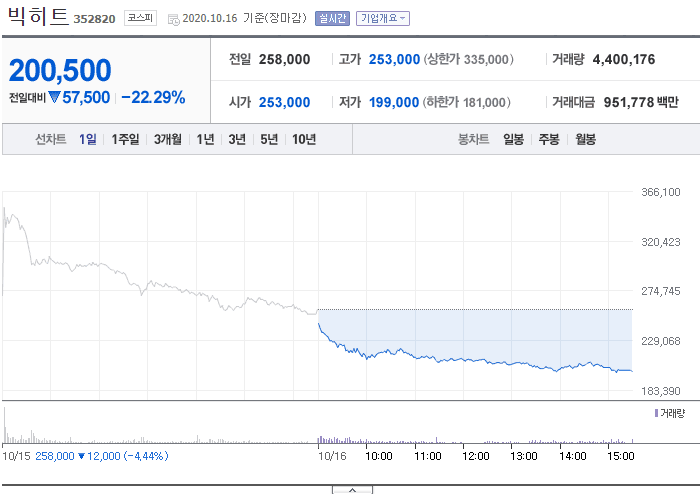The width and height of the screenshot is (700, 494).
Task: Click the 12:00 time axis label
Action: (x=475, y=456)
